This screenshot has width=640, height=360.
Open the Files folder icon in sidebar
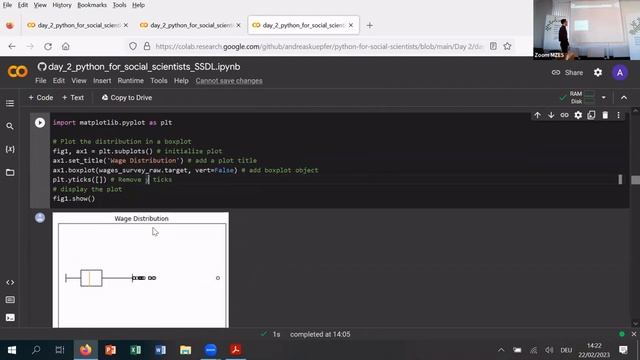[10, 172]
